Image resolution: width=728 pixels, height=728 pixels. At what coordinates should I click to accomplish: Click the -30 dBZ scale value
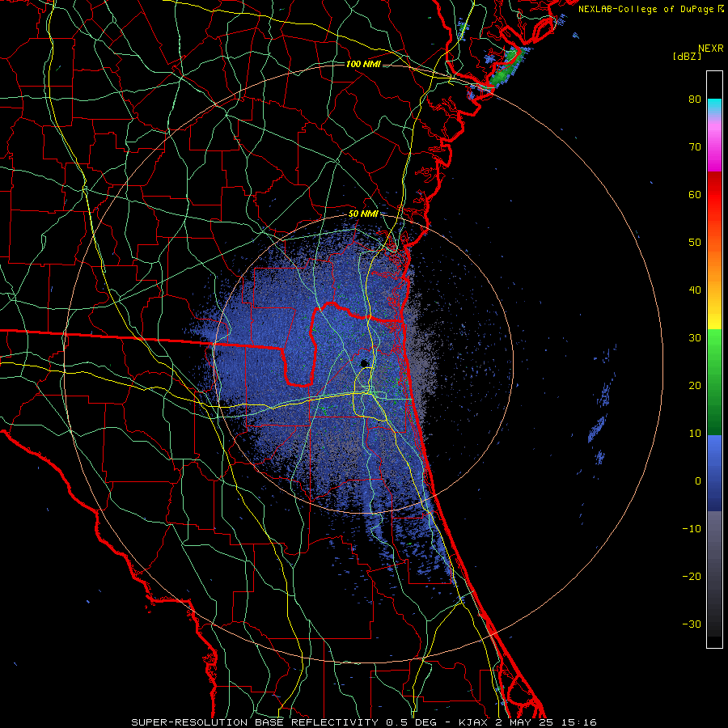click(692, 624)
